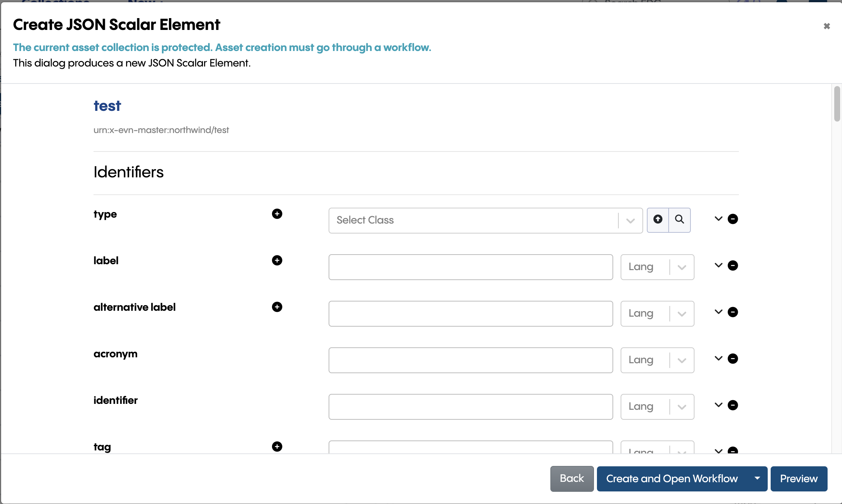Open the Lang dropdown for acronym

click(657, 360)
